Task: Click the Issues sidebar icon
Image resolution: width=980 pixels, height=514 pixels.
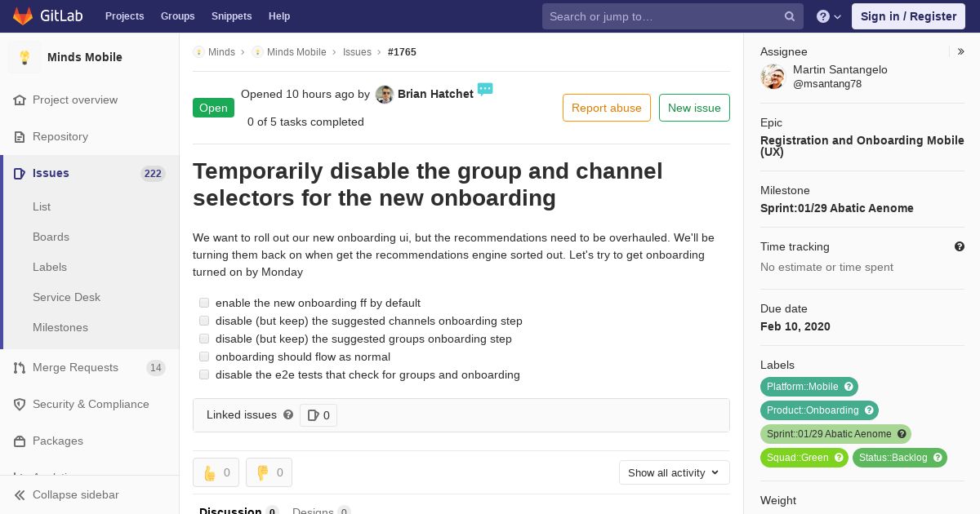Action: (20, 173)
